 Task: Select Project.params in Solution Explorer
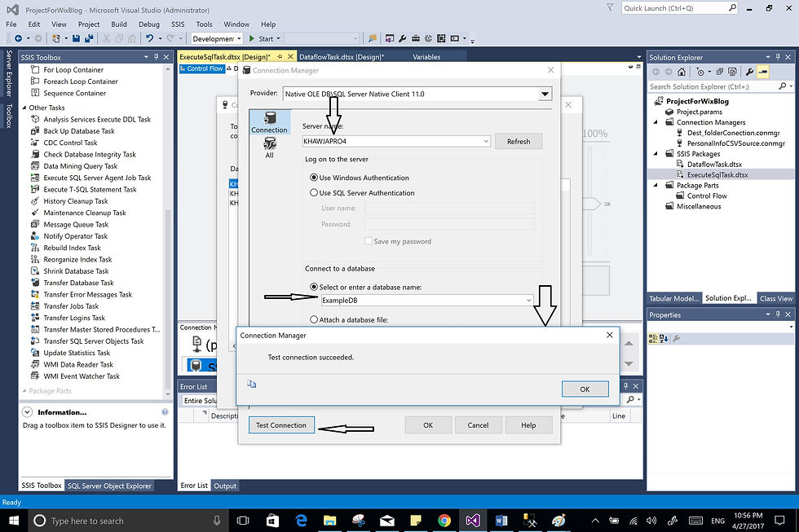(700, 112)
